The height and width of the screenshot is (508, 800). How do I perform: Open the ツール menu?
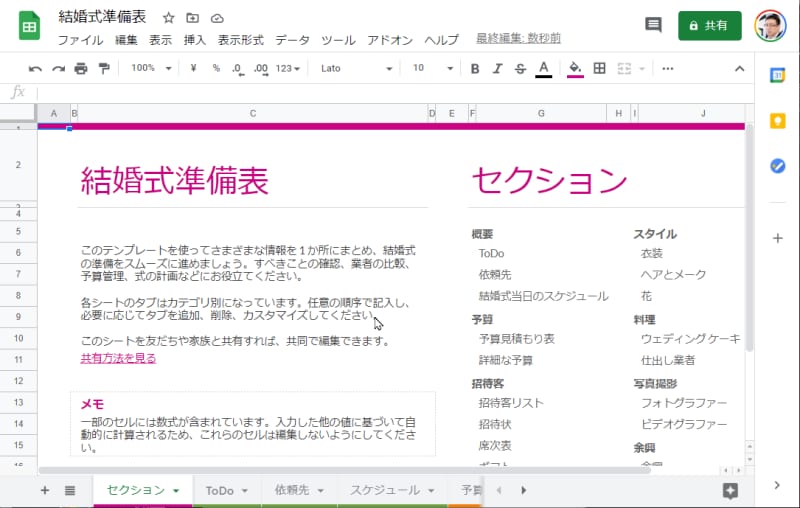(x=338, y=40)
